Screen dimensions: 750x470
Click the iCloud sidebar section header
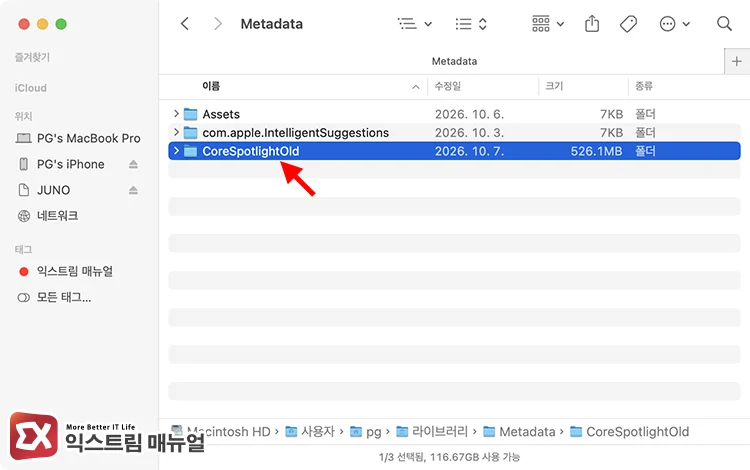31,88
